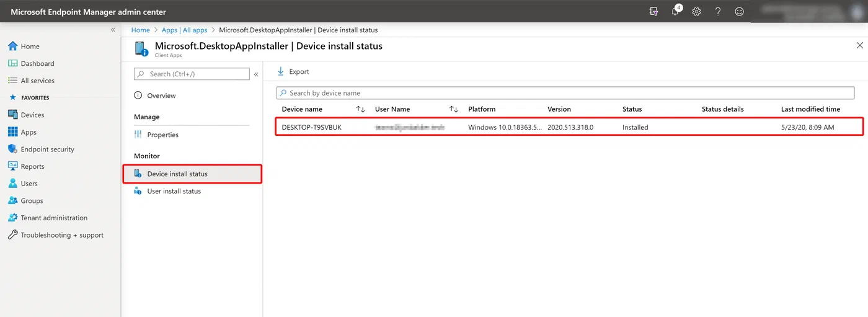
Task: Click the 2020.513.318.0 version cell
Action: pyautogui.click(x=570, y=127)
